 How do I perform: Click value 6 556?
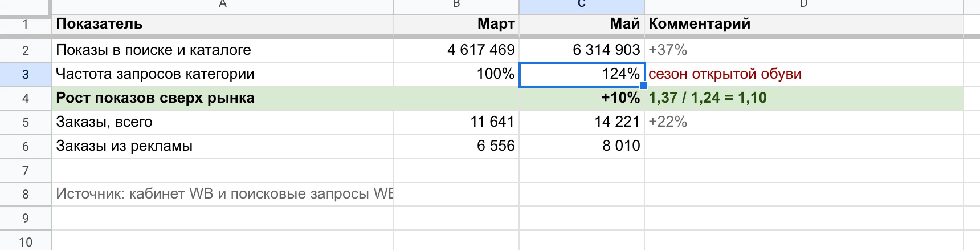coord(456,146)
